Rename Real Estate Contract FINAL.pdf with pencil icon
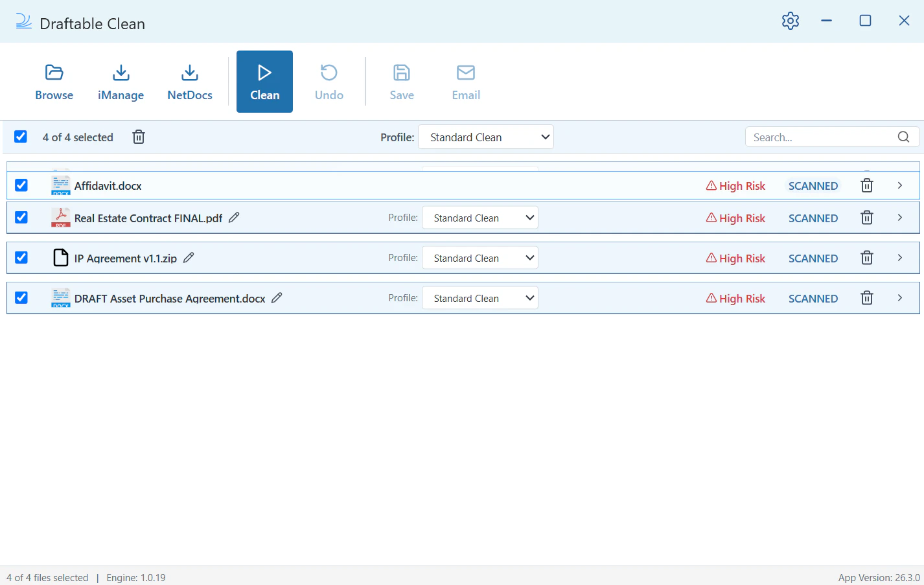924x585 pixels. point(234,218)
